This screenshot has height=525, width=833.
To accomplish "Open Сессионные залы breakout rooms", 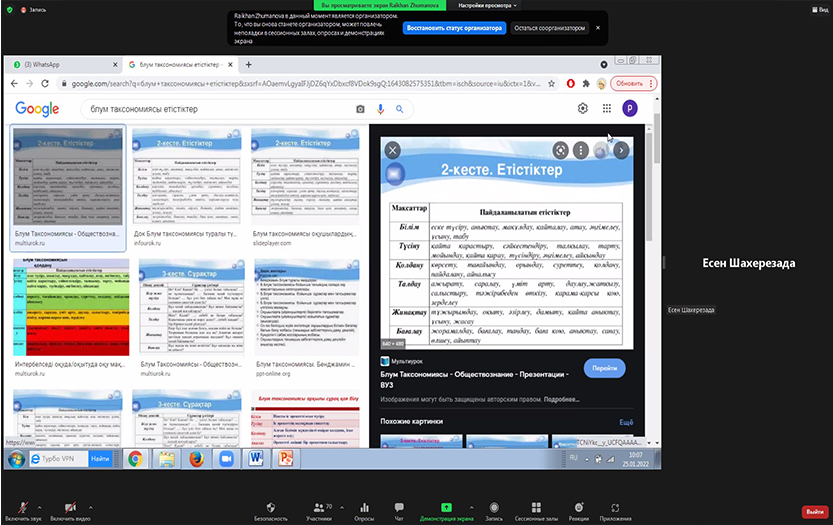I will click(535, 510).
